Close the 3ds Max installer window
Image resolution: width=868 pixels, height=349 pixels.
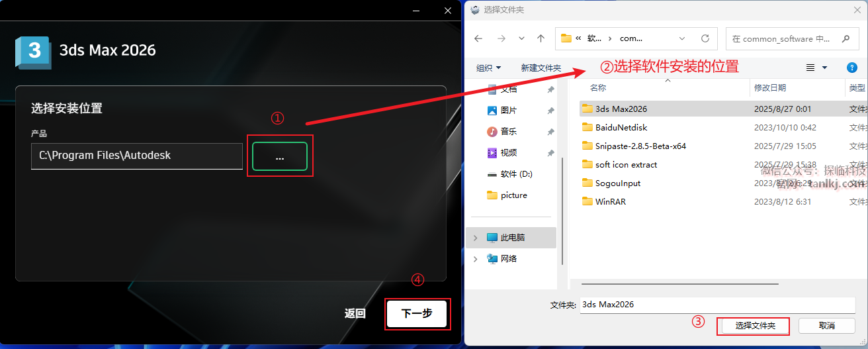coord(448,10)
